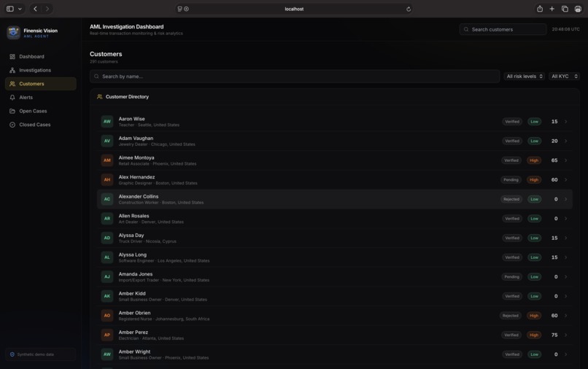Go to Closed Cases

point(41,125)
